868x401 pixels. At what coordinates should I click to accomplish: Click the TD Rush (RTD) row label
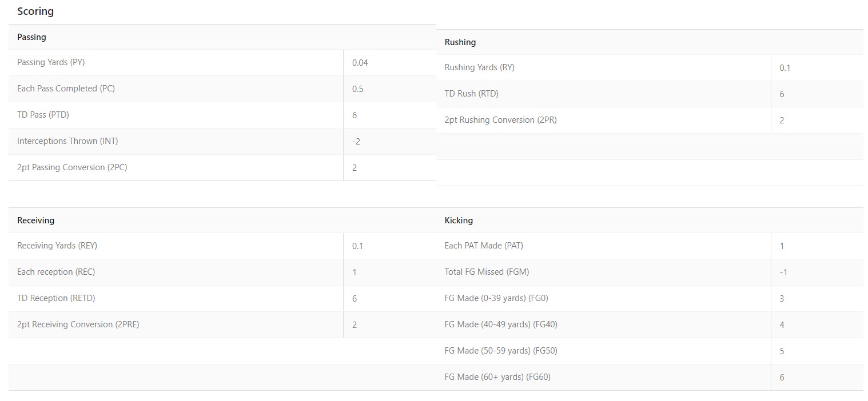[x=472, y=94]
